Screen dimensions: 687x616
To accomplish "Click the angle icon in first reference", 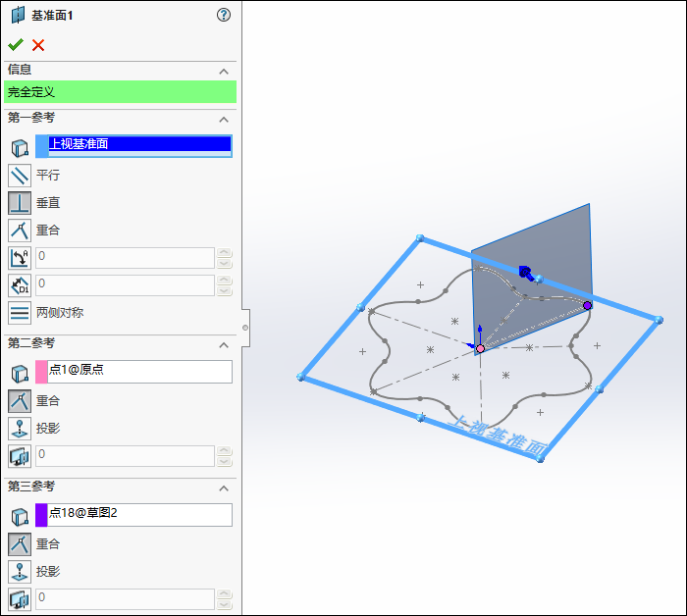I will [20, 258].
